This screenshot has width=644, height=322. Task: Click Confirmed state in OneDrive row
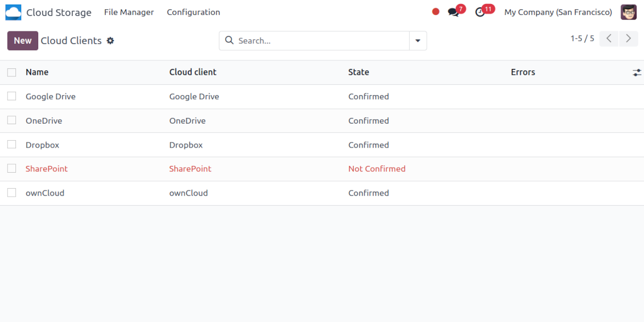point(368,121)
